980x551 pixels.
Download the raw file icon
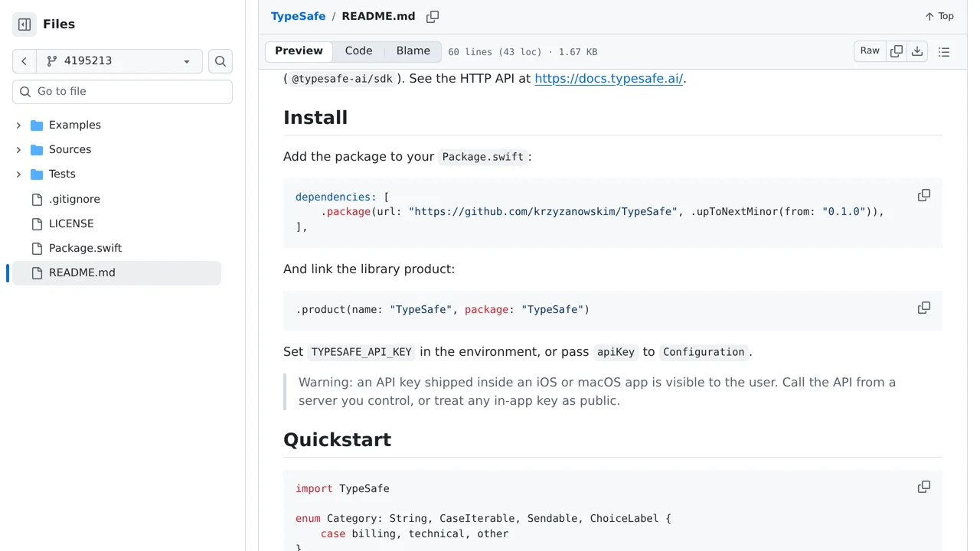pyautogui.click(x=917, y=51)
